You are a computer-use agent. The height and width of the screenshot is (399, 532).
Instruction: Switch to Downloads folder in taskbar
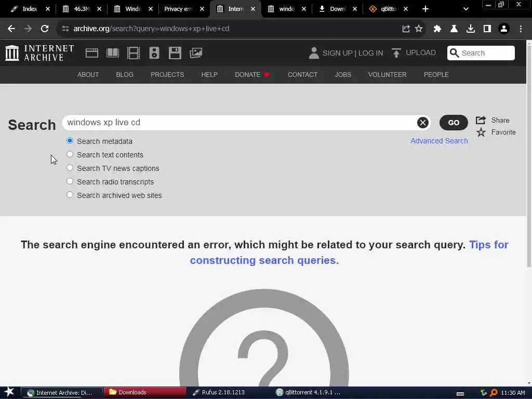tap(144, 393)
